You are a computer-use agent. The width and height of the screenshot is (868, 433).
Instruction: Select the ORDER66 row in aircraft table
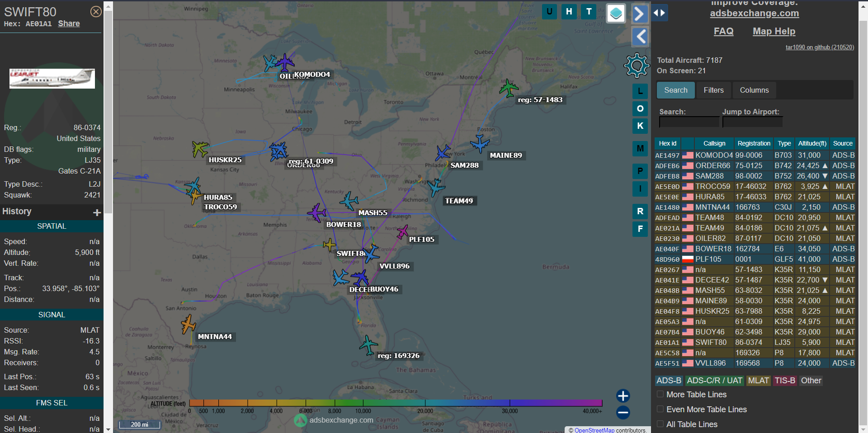click(755, 165)
